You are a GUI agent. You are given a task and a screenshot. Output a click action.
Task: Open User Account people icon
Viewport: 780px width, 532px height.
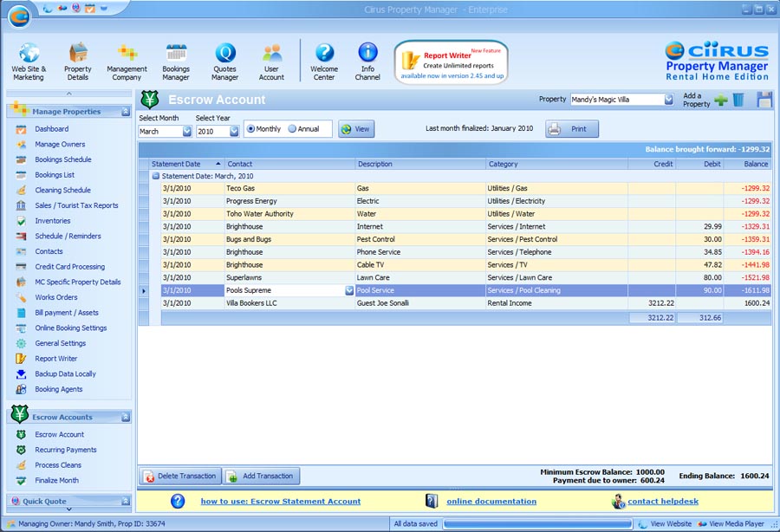271,53
